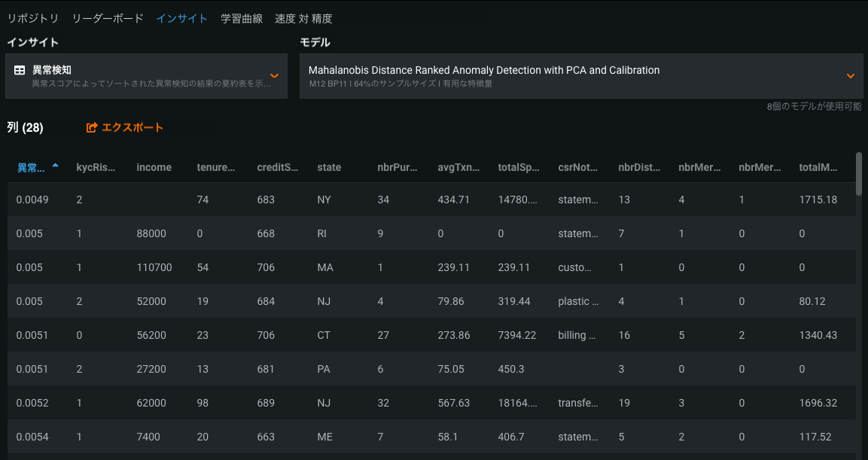Image resolution: width=868 pixels, height=460 pixels.
Task: Open the 速度 対 精度 tab
Action: click(303, 18)
